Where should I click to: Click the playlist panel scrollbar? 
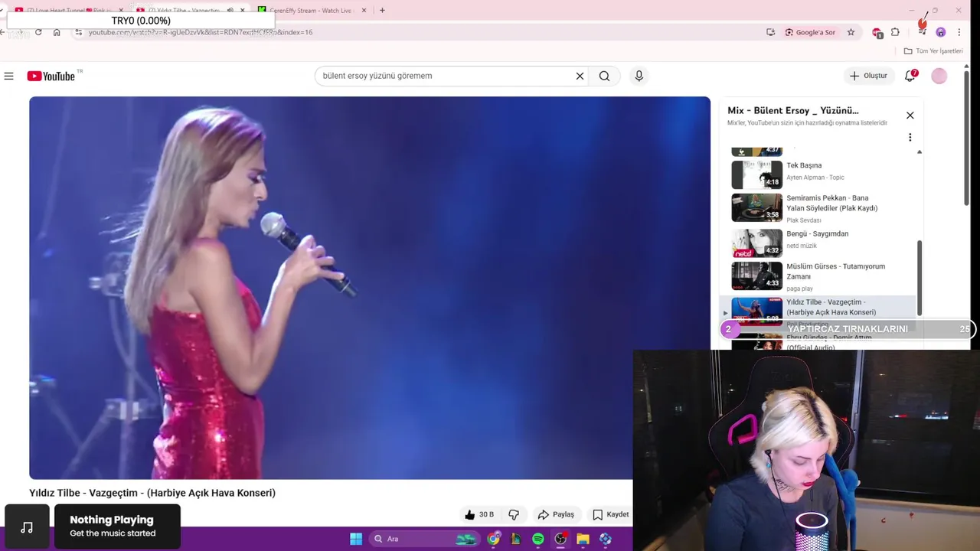click(x=920, y=277)
